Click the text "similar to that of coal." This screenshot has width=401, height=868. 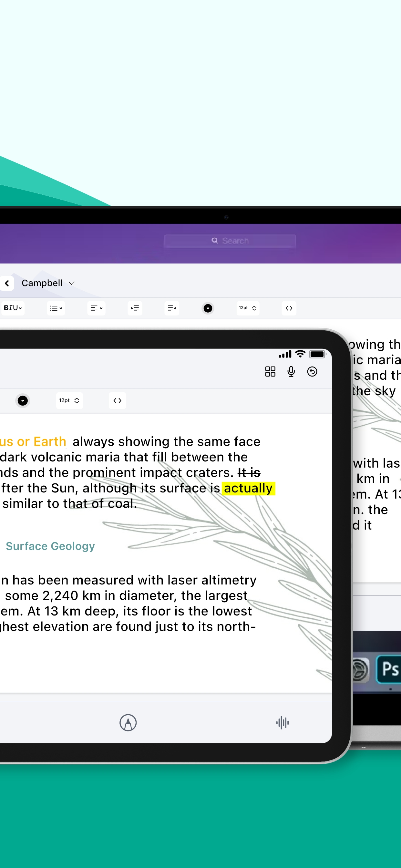click(70, 504)
